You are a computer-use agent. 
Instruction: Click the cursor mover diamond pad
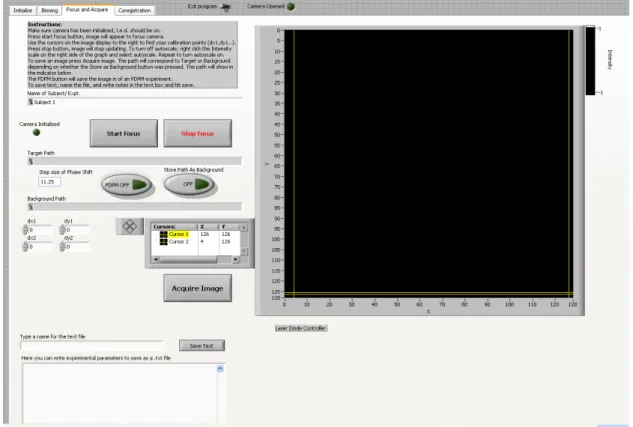(130, 226)
